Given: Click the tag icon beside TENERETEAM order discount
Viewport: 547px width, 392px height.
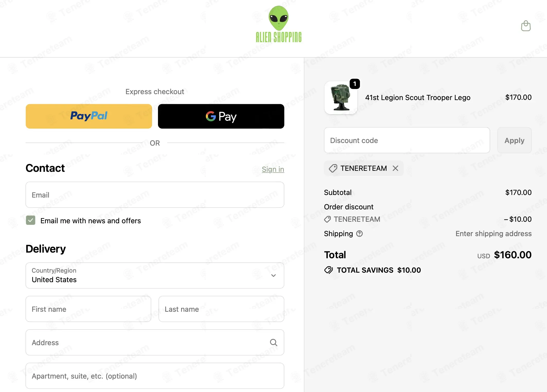Looking at the screenshot, I should point(328,219).
